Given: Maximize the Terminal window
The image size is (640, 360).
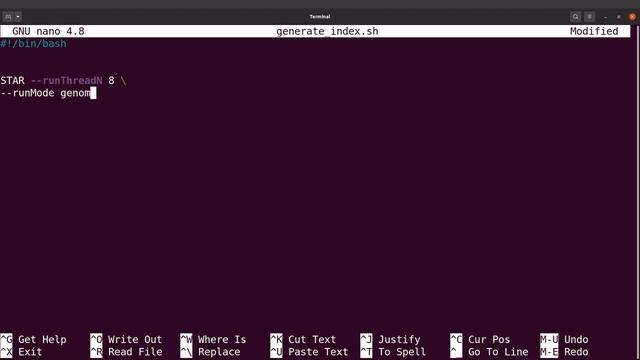Looking at the screenshot, I should (x=619, y=17).
